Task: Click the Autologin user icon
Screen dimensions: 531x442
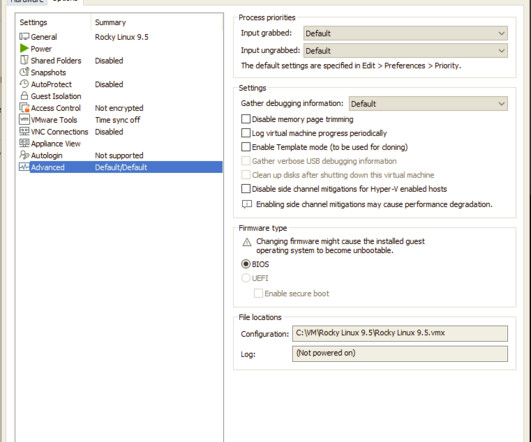Action: coord(24,155)
